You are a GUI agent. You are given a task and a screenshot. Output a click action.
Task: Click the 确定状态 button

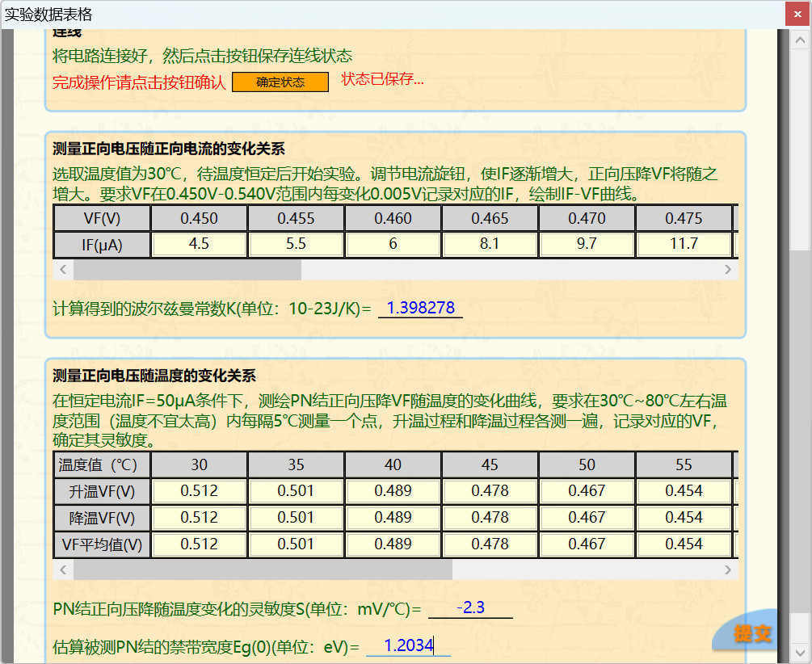[x=280, y=82]
